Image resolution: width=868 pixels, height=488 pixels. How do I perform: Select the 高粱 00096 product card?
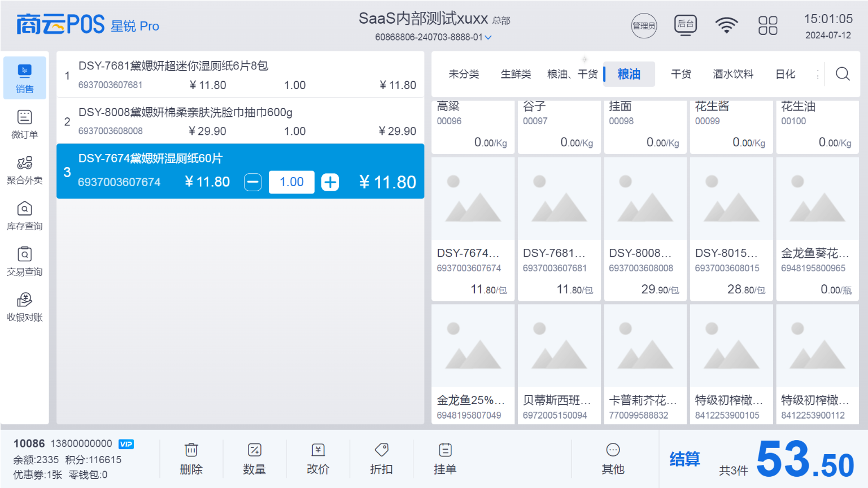click(x=473, y=127)
